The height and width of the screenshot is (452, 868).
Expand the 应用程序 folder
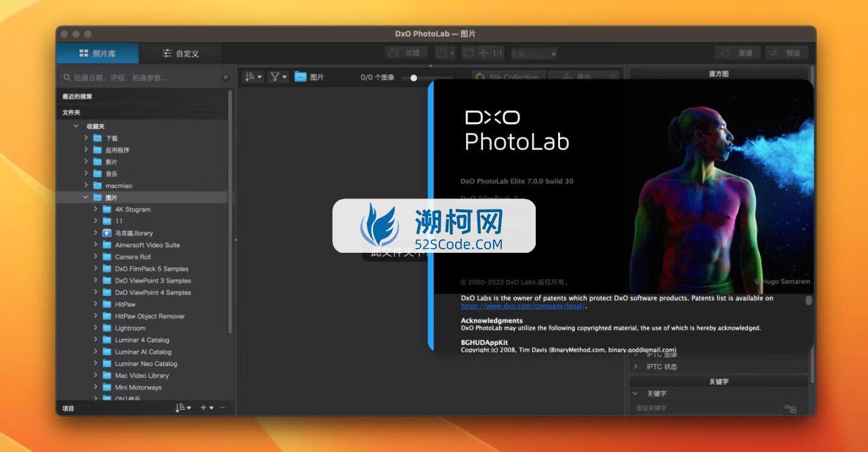point(86,150)
